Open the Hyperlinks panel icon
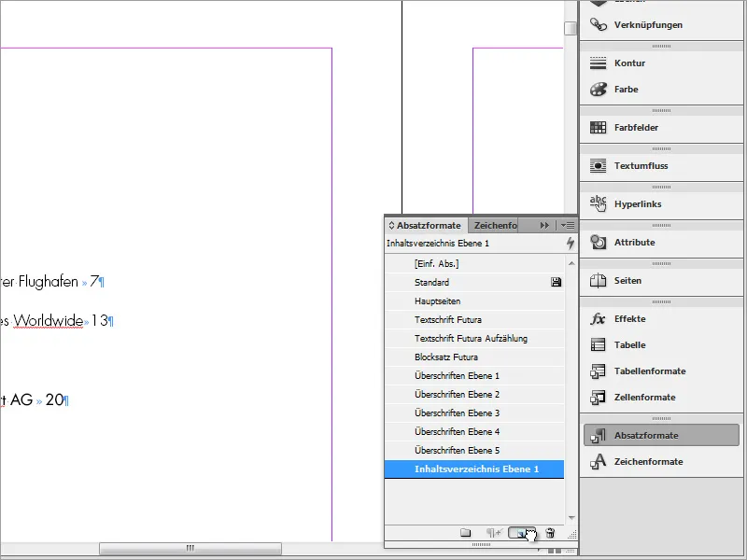This screenshot has width=747, height=560. [599, 203]
